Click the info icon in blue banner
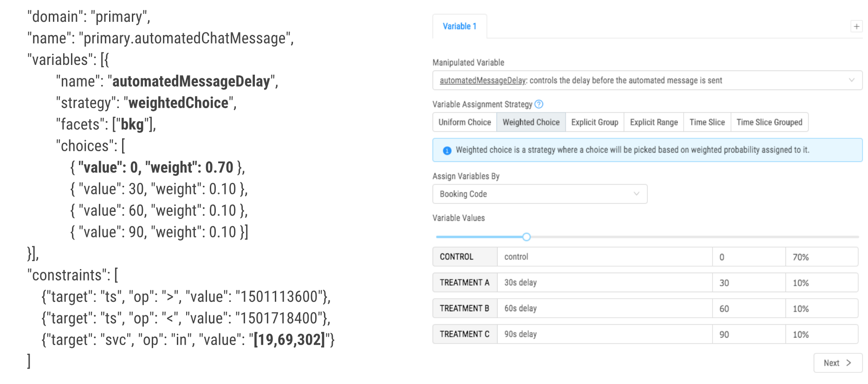868x384 pixels. (447, 150)
